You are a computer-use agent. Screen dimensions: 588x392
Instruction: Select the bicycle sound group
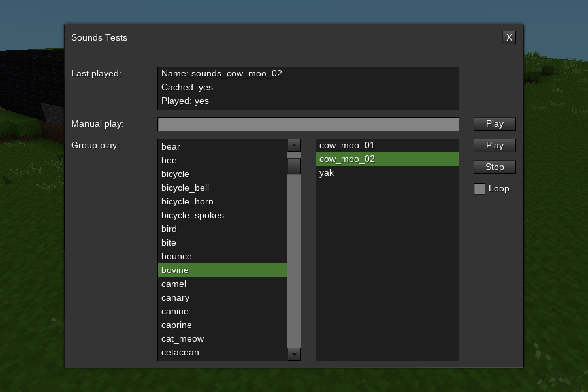click(223, 174)
